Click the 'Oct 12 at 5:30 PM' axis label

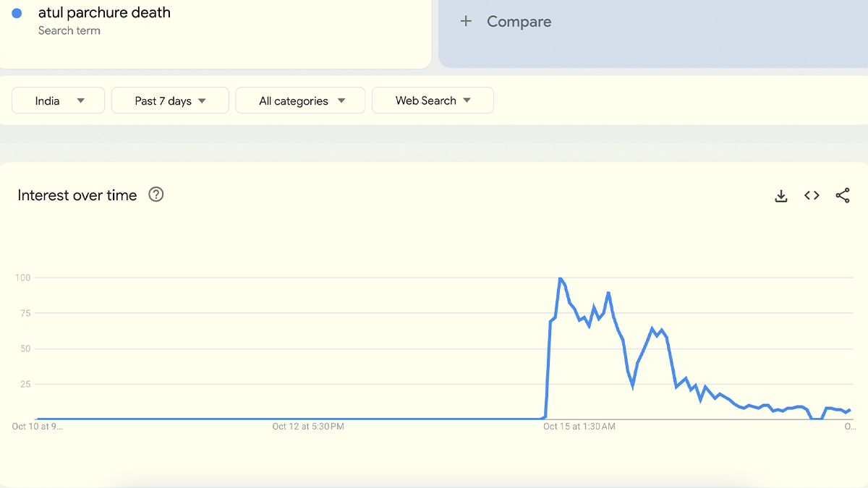pyautogui.click(x=308, y=427)
